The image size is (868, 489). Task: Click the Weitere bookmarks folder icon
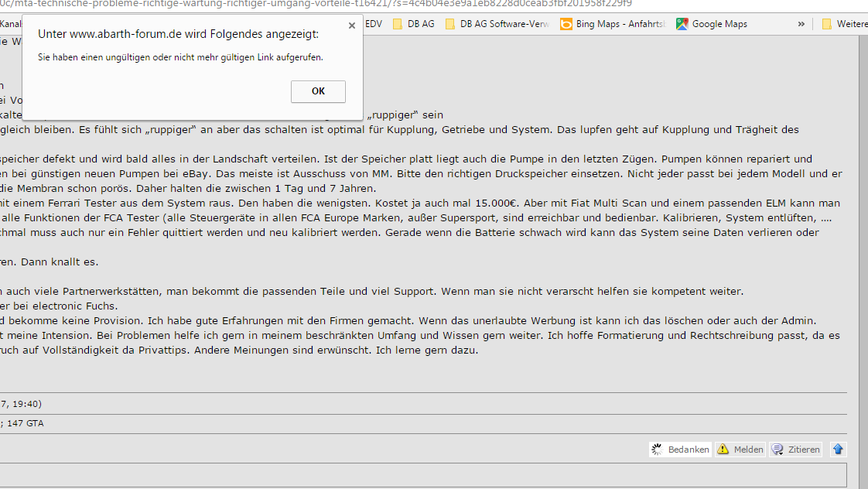827,24
